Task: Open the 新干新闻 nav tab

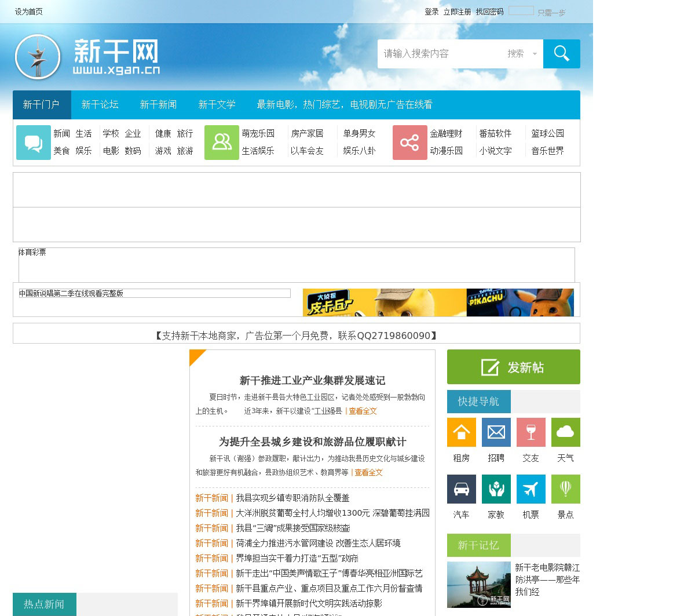Action: pyautogui.click(x=158, y=105)
